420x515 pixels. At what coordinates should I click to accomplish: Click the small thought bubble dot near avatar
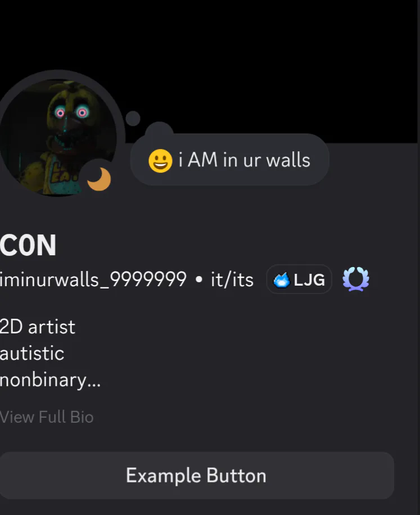[x=133, y=118]
